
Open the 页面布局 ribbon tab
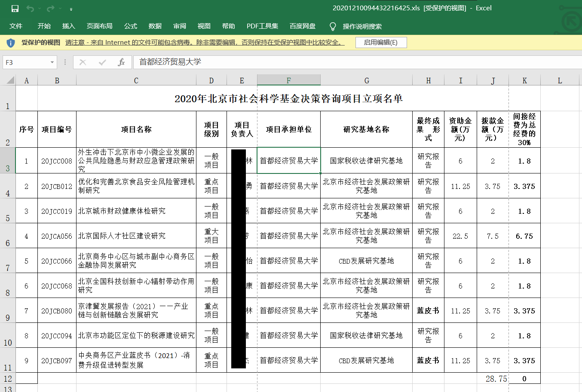tap(100, 26)
